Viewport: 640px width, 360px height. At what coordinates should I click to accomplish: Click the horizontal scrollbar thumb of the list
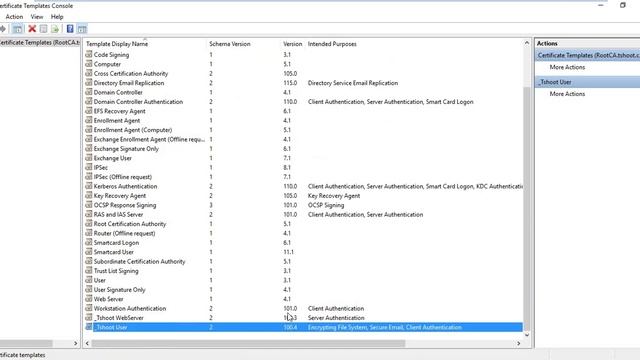[248, 343]
